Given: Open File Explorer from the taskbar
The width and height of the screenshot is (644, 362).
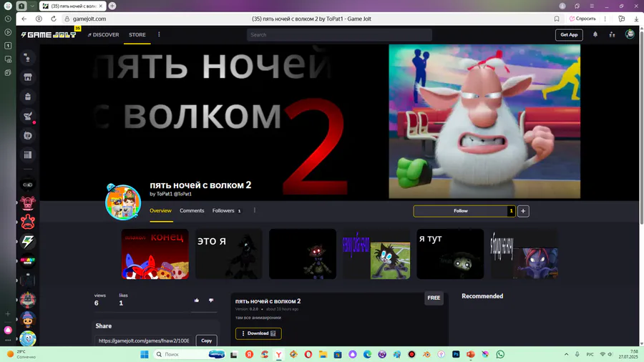Looking at the screenshot, I should [323, 355].
